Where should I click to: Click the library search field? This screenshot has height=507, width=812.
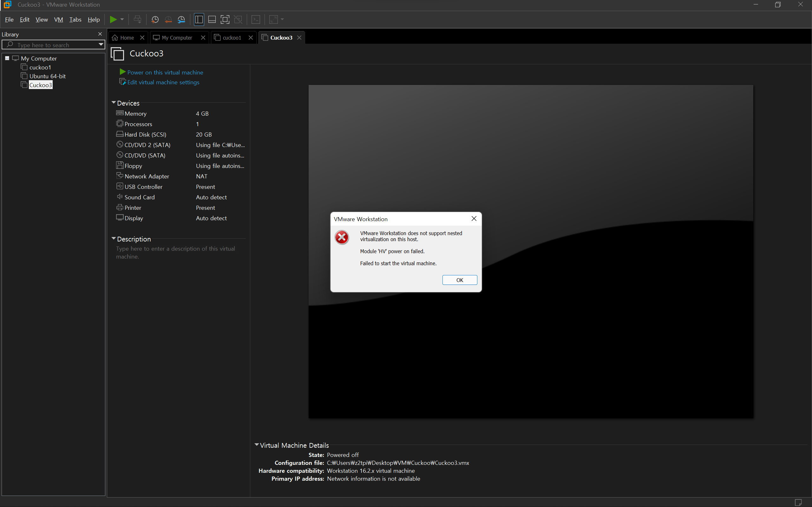(x=54, y=45)
